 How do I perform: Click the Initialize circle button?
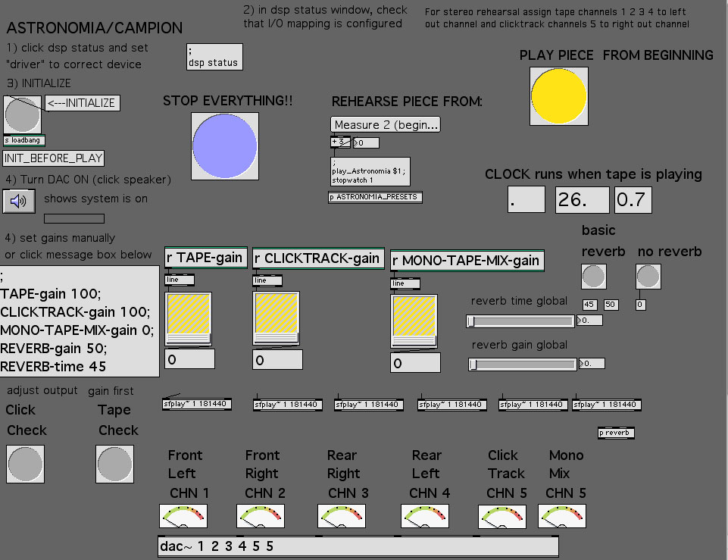tap(23, 114)
